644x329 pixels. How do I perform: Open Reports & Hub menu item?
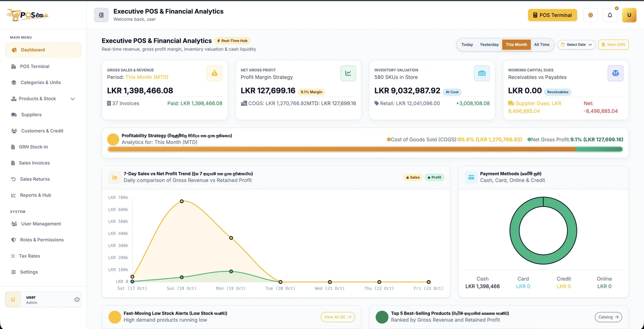click(43, 195)
